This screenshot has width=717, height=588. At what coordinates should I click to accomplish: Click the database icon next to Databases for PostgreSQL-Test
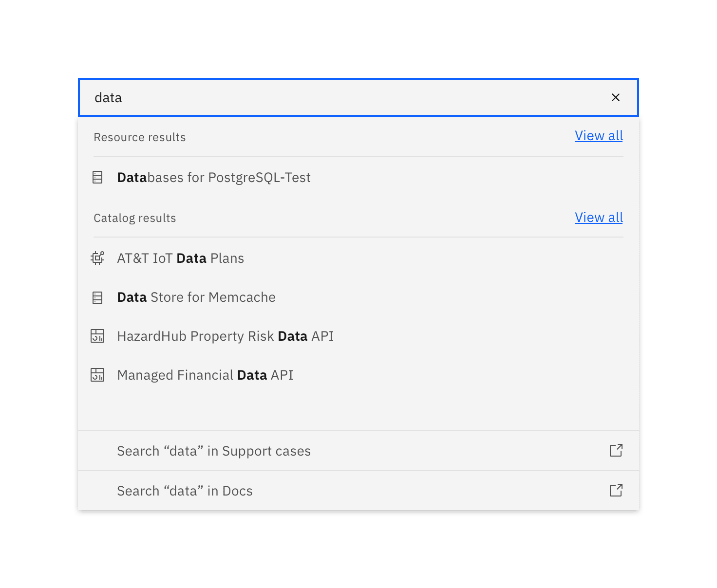[97, 177]
